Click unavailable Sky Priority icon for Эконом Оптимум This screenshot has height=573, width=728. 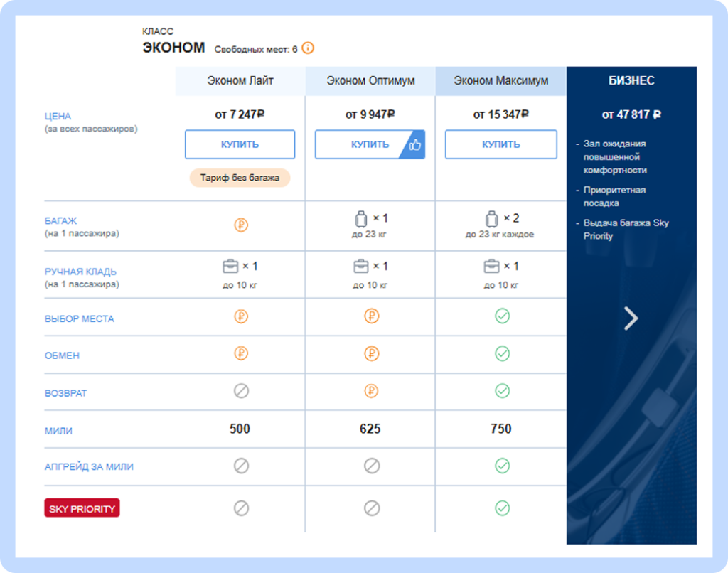(x=371, y=508)
